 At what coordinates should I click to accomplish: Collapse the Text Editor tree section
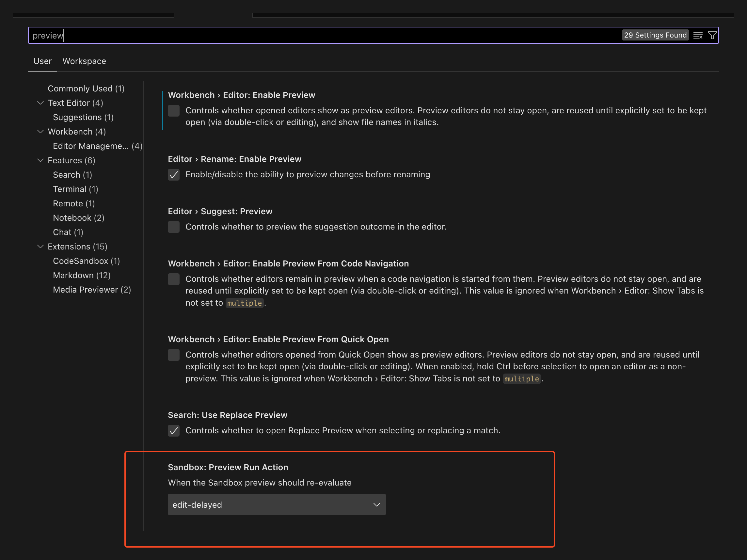(x=40, y=103)
